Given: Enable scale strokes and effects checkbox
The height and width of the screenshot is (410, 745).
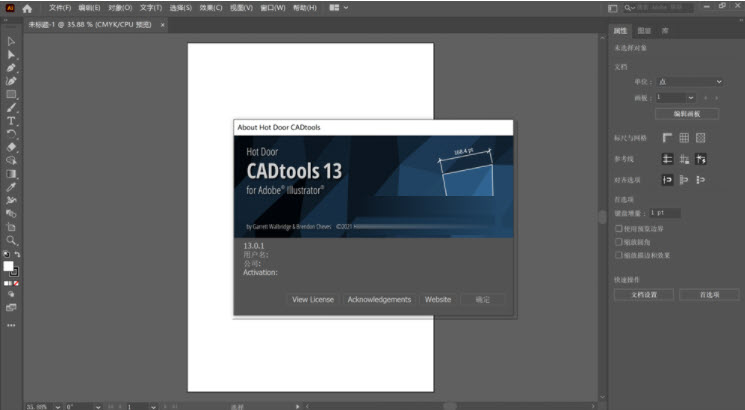Looking at the screenshot, I should (x=619, y=255).
